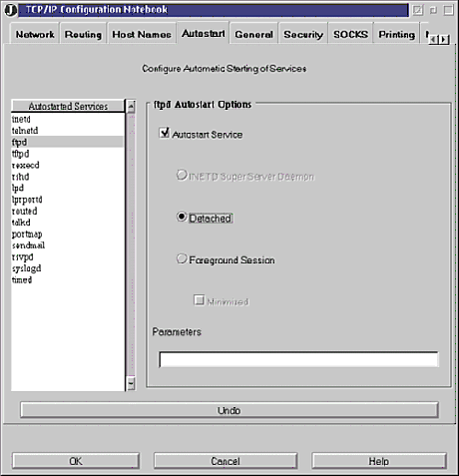Open the Security tab

click(x=303, y=34)
